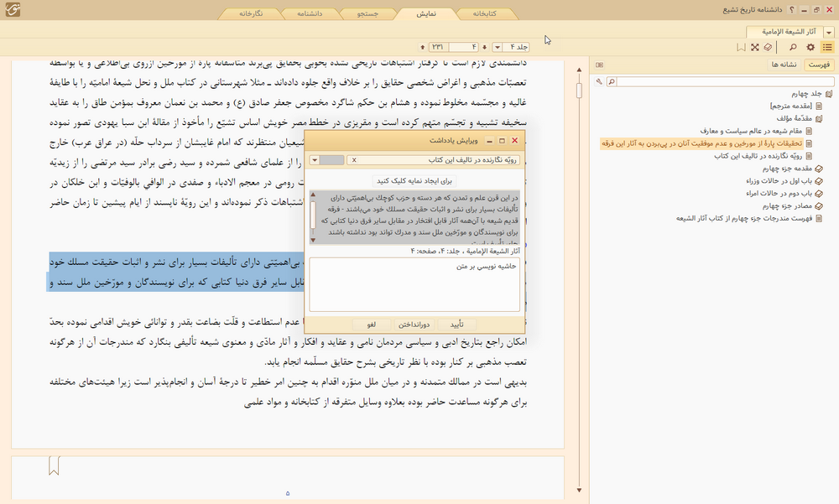Select [مقدمه مترجم] in the index tree
Screen dimensions: 839x504
coord(791,106)
